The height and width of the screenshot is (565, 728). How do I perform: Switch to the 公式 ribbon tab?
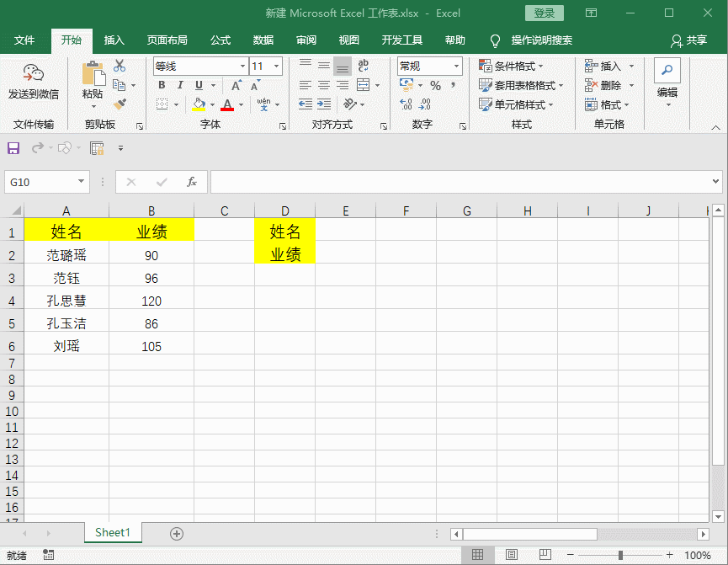coord(221,40)
